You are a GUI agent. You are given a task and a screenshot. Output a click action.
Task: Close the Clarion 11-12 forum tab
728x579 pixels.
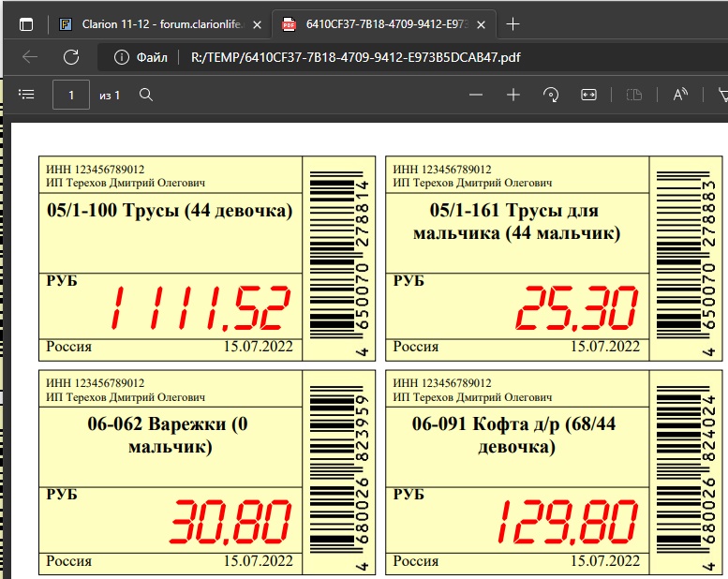coord(258,23)
